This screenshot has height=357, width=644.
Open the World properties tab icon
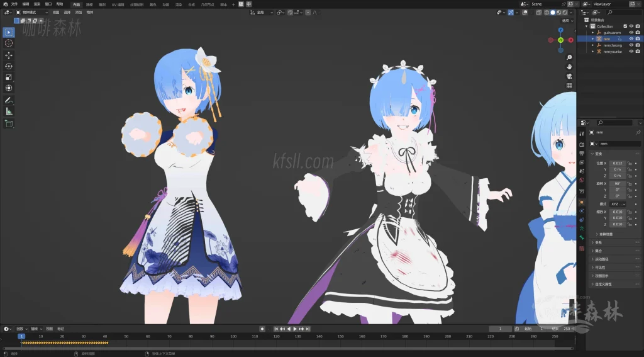pos(582,180)
